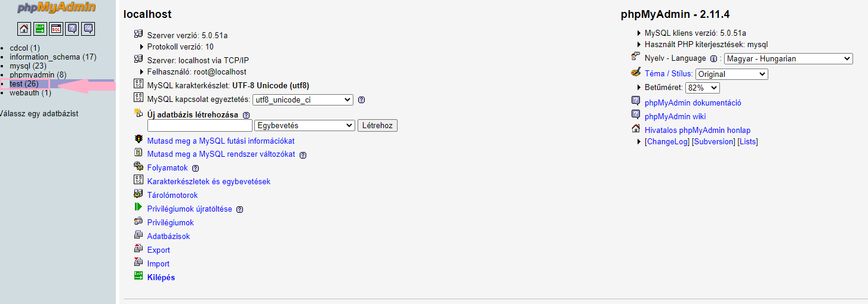Click the Home icon in sidebar
Viewport: 868px width, 304px height.
(x=24, y=29)
